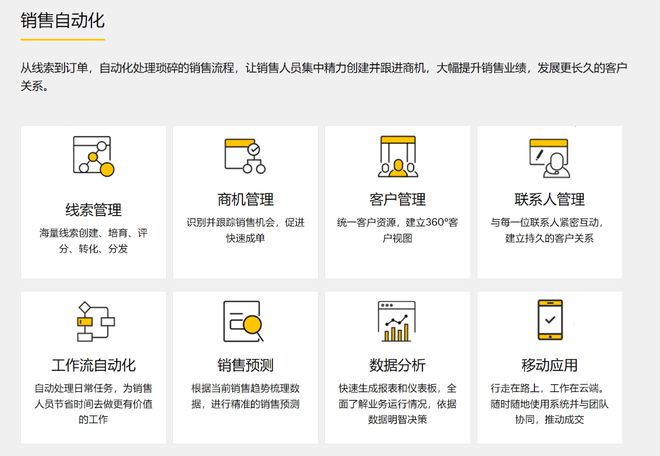Click the 商机管理 opportunity icon
This screenshot has height=456, width=660.
click(245, 155)
